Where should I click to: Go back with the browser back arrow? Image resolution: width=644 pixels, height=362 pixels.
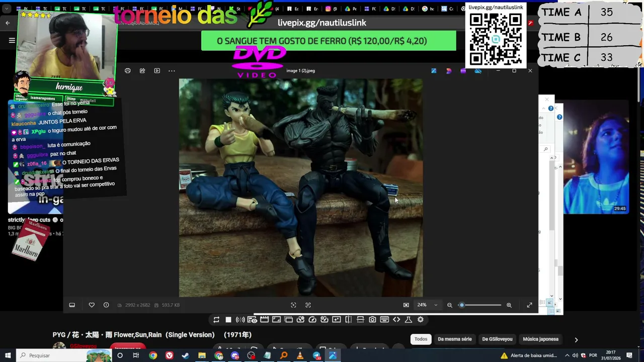(x=8, y=23)
